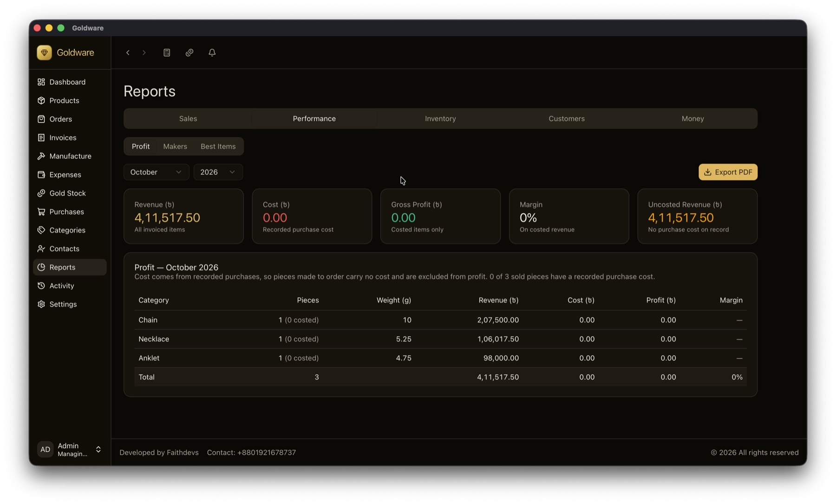Open Categories section
This screenshot has height=504, width=836.
(70, 230)
